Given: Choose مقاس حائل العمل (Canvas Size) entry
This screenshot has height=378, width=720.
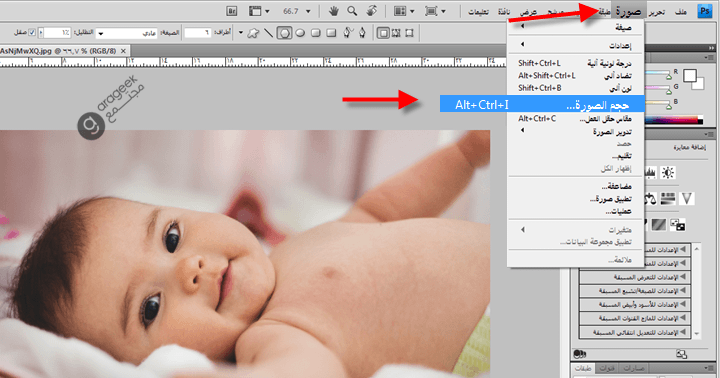Looking at the screenshot, I should [576, 119].
